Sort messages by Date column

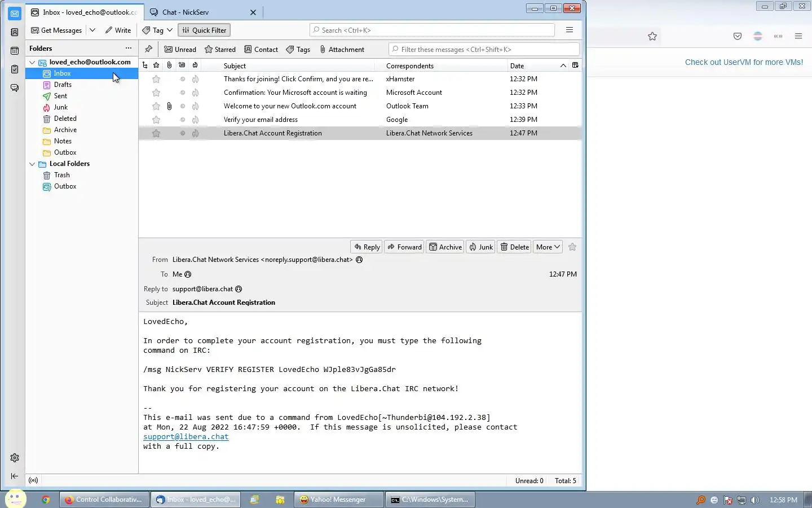click(538, 65)
